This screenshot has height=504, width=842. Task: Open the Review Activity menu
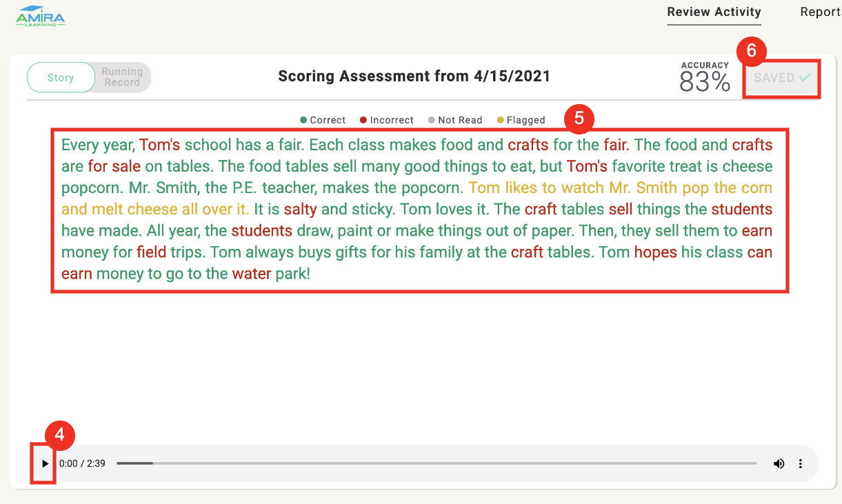coord(714,12)
